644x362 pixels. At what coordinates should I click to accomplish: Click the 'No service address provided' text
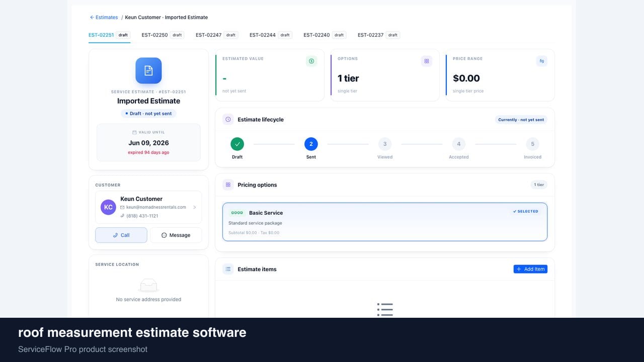[x=148, y=300]
